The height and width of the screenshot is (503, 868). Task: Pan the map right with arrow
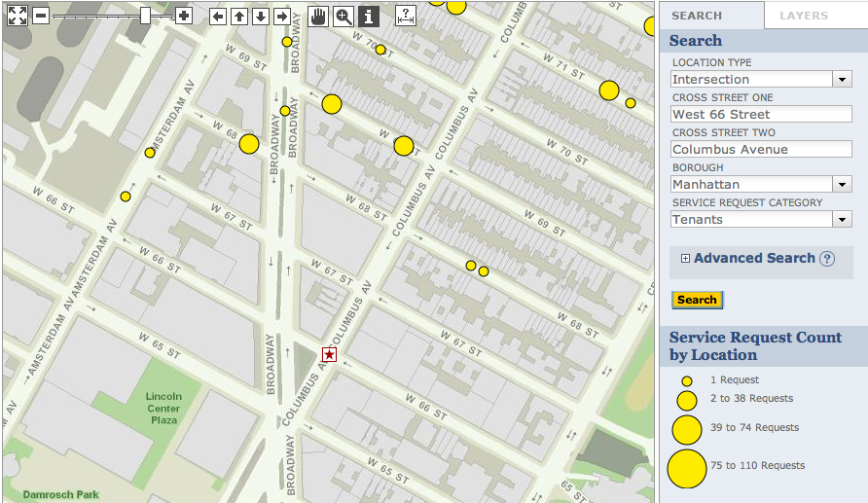pos(281,17)
